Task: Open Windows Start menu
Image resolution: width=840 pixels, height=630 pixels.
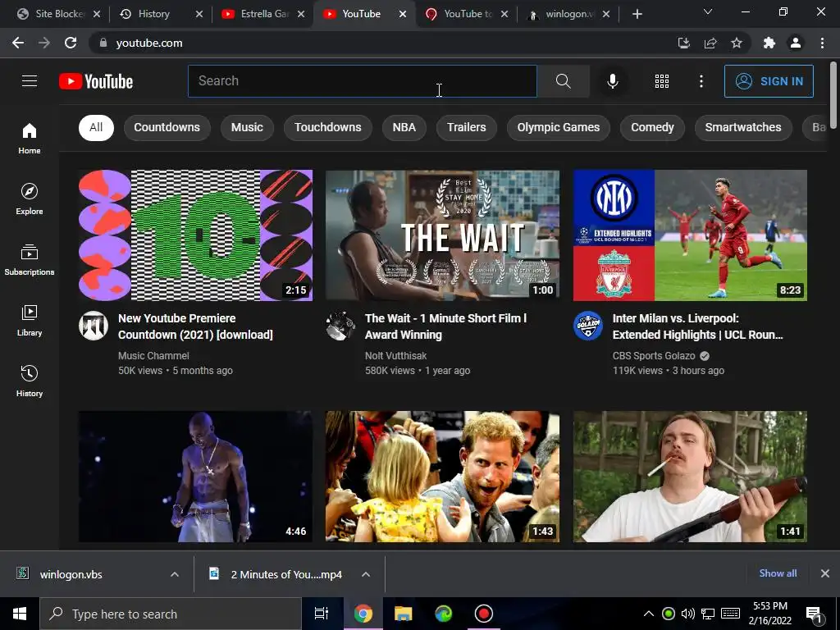Action: (20, 614)
